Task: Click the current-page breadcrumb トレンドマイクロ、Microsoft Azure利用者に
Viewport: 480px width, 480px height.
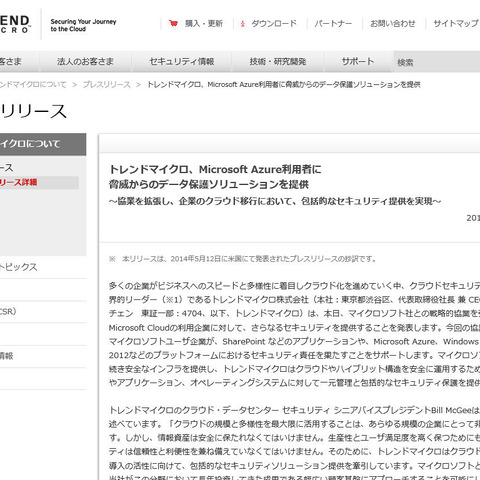Action: [x=284, y=85]
